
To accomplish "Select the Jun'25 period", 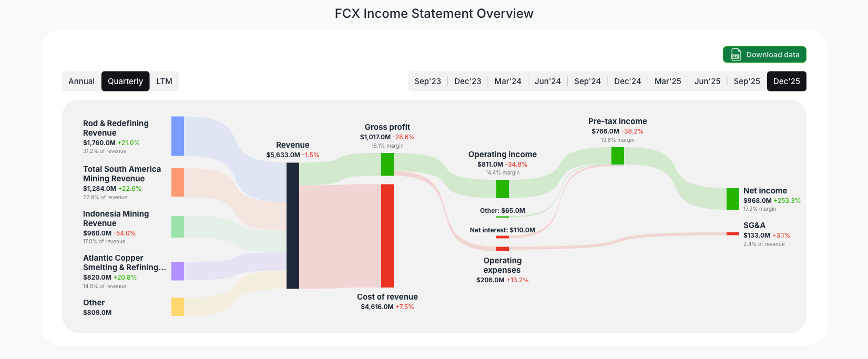I will click(707, 81).
